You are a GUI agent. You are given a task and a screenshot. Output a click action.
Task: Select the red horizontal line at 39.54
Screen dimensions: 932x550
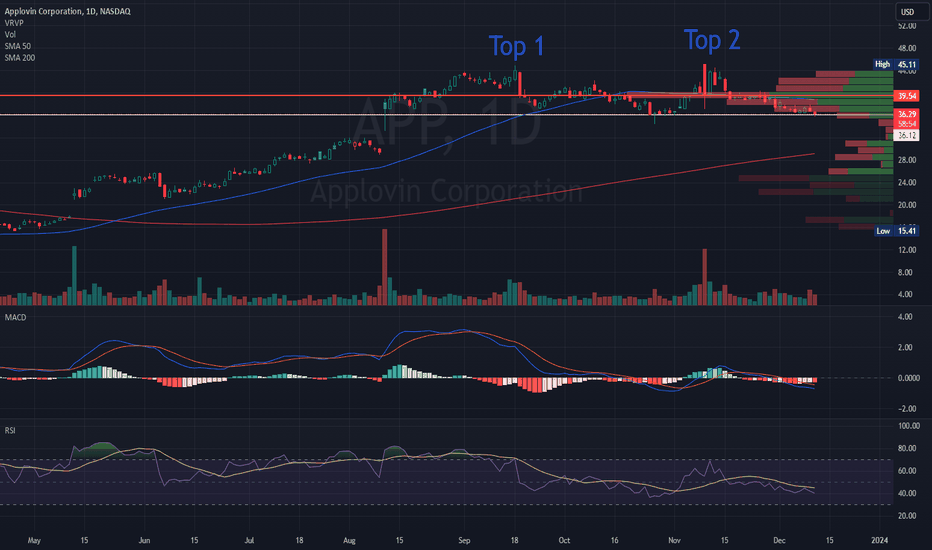(446, 95)
